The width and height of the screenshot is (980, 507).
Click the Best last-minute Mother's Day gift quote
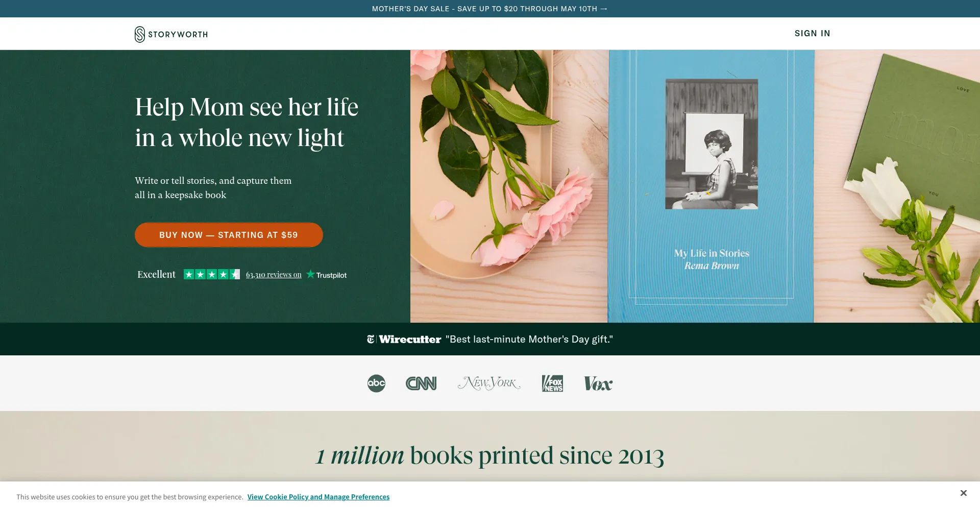click(x=529, y=339)
